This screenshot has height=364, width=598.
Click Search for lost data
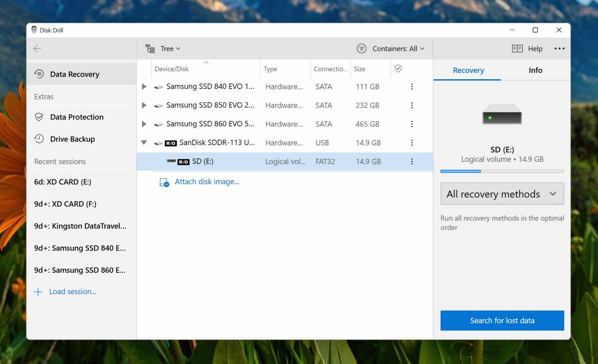pos(502,320)
